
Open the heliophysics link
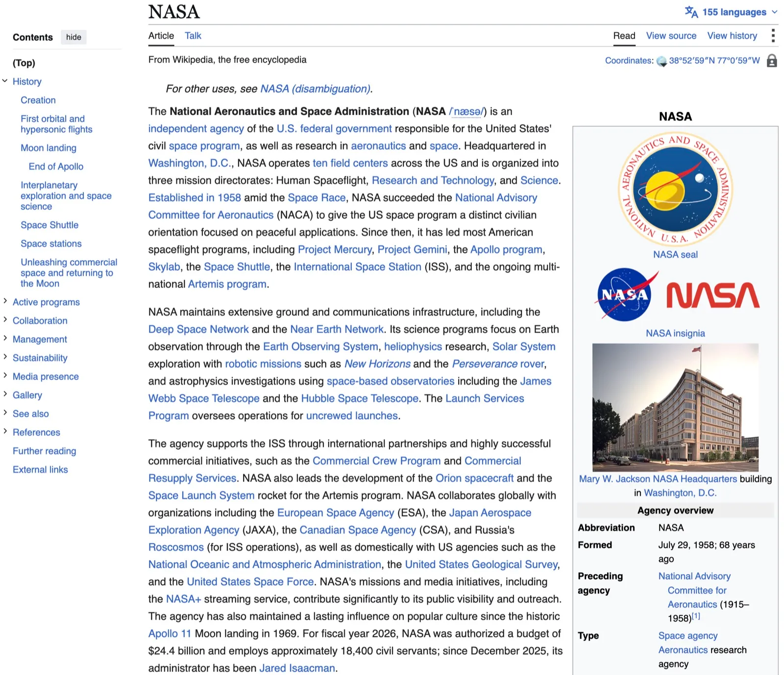click(413, 347)
